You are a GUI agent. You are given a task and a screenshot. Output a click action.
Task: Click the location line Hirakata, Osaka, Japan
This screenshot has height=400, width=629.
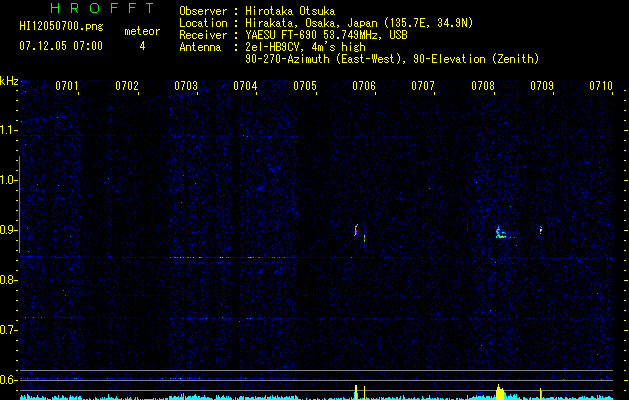pos(359,23)
